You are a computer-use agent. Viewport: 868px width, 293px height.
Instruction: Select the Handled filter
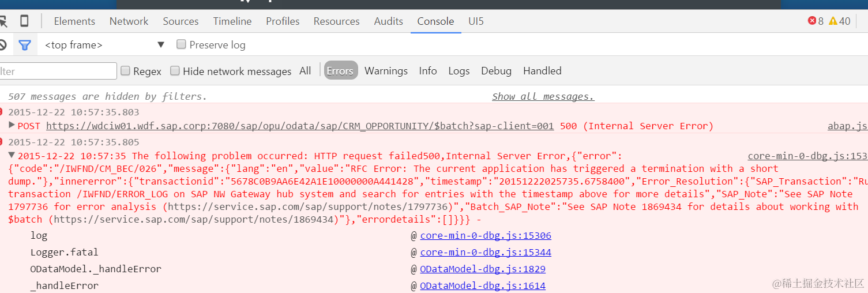[x=542, y=71]
